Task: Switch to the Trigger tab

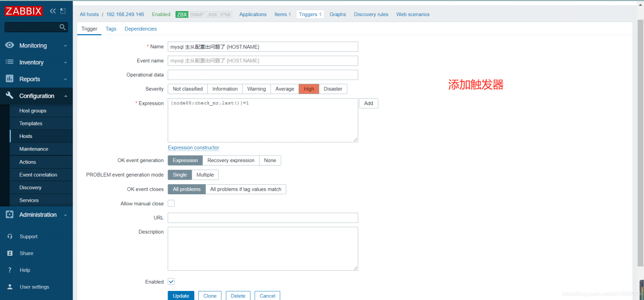Action: tap(90, 29)
